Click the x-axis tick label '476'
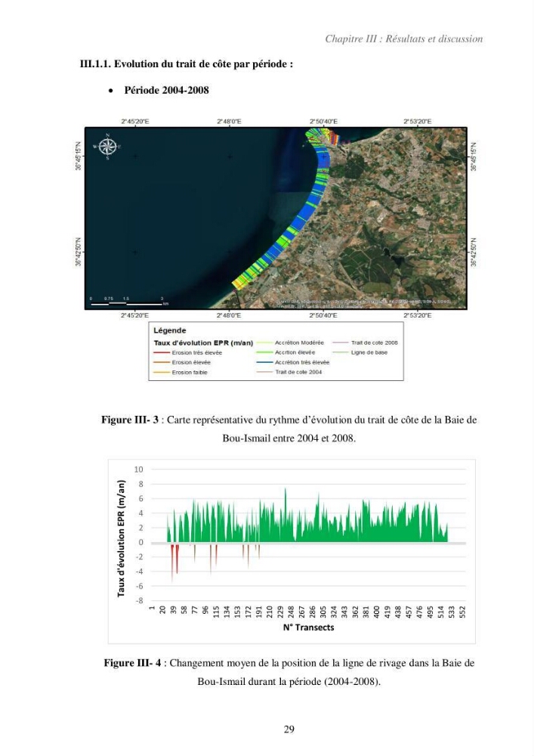 tap(419, 612)
